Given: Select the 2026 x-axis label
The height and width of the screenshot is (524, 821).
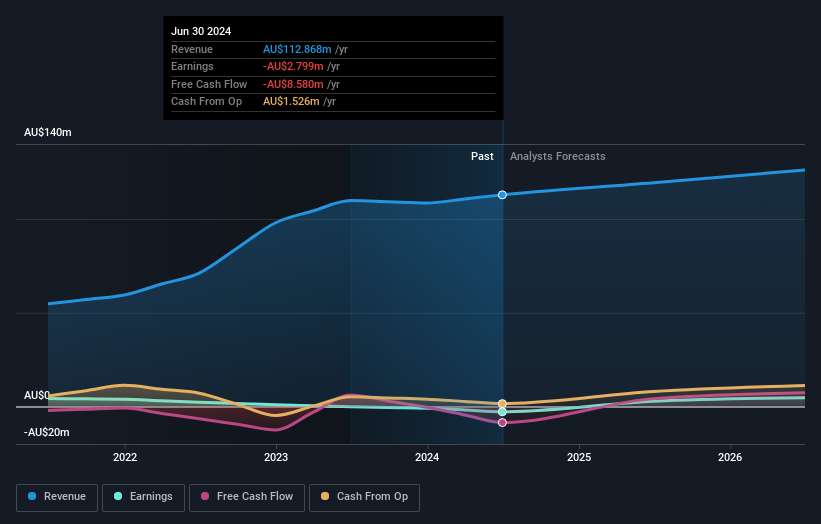Looking at the screenshot, I should pyautogui.click(x=730, y=457).
